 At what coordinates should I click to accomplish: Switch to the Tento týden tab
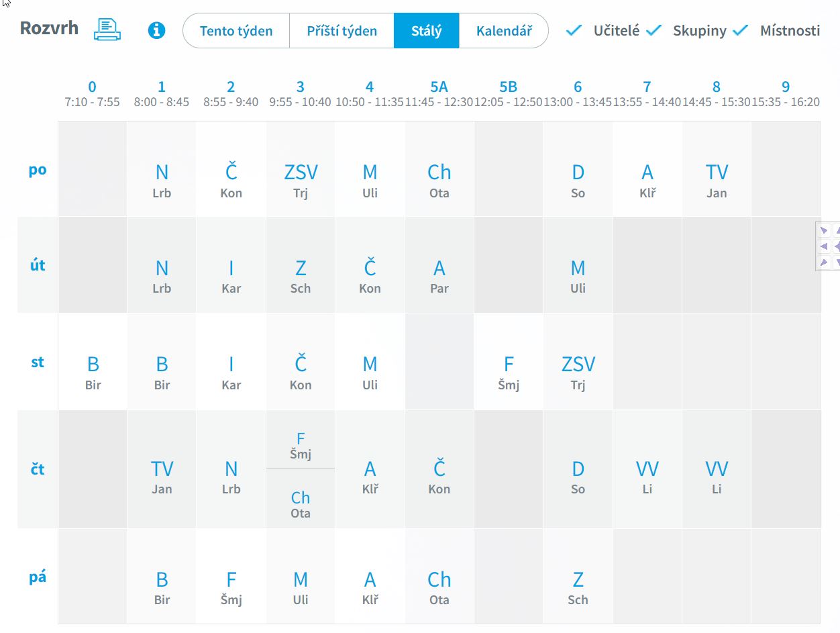[x=236, y=31]
